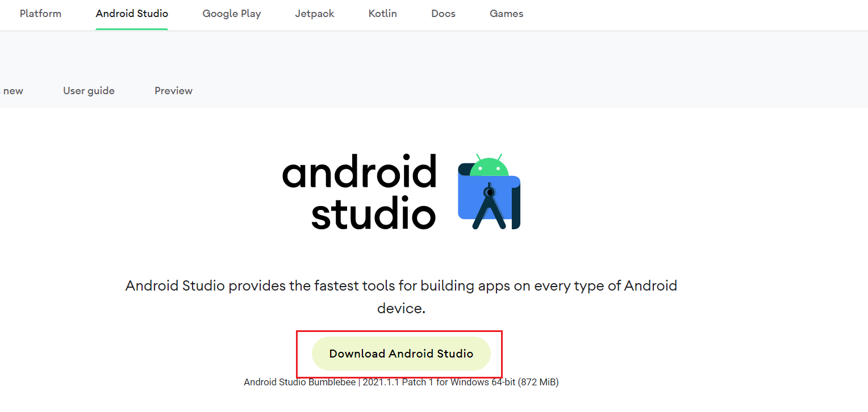868x412 pixels.
Task: Open the Platform tab
Action: pos(40,14)
